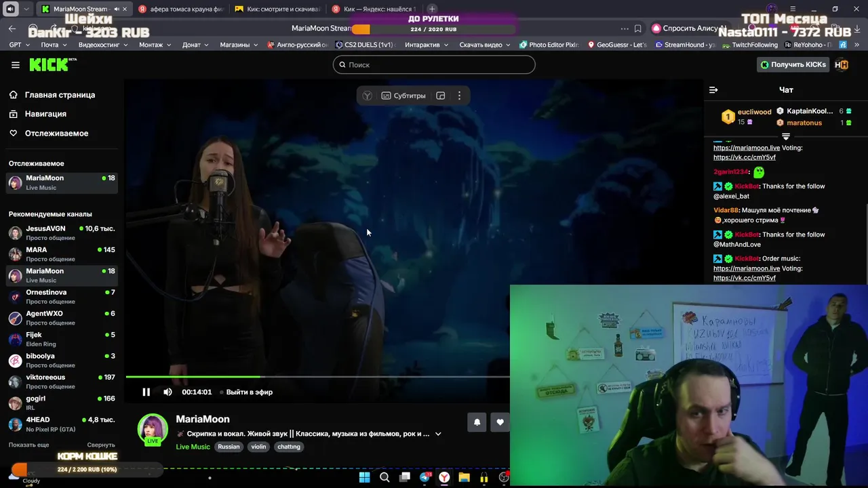The width and height of the screenshot is (868, 488).
Task: Click Свернуть in sidebar
Action: click(x=101, y=445)
